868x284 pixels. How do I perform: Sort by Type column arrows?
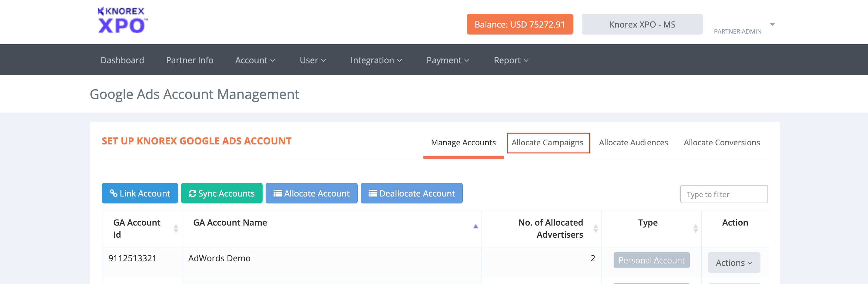pos(695,229)
